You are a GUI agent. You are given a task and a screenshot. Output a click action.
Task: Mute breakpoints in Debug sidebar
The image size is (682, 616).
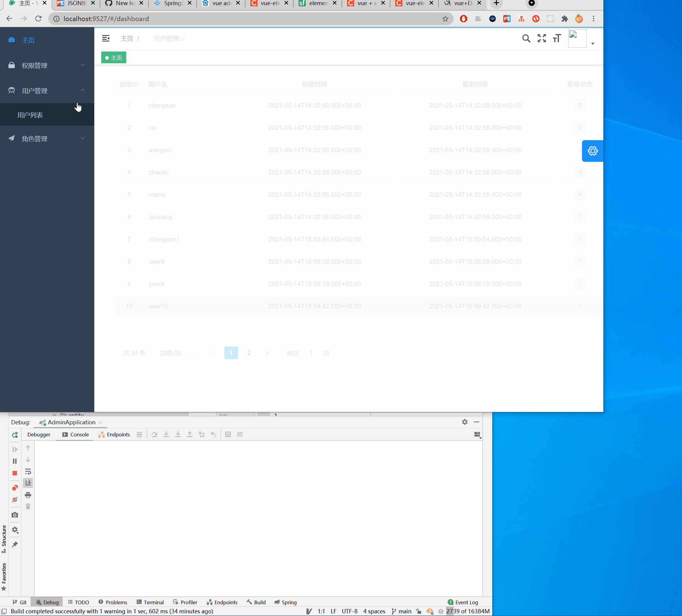(15, 500)
